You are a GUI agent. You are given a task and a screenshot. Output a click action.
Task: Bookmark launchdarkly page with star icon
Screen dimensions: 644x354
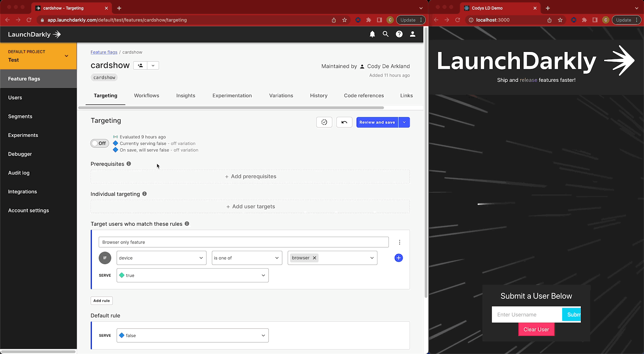[345, 20]
